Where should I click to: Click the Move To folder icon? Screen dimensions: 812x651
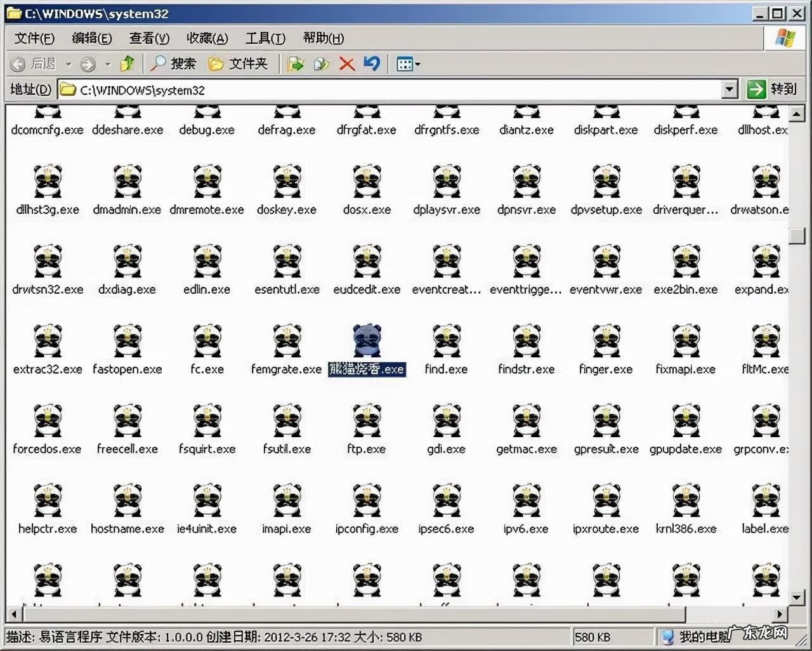click(x=296, y=63)
